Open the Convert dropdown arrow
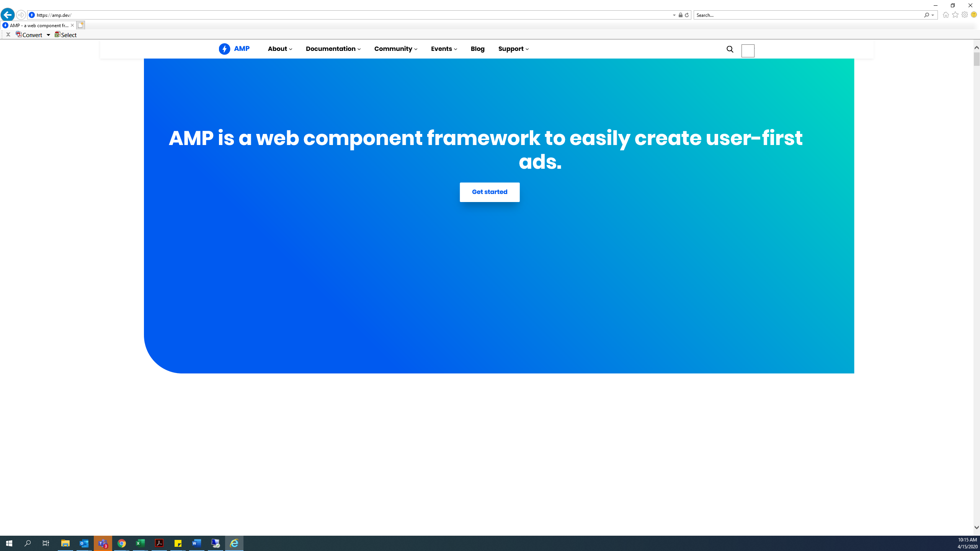The width and height of the screenshot is (980, 551). pos(49,35)
